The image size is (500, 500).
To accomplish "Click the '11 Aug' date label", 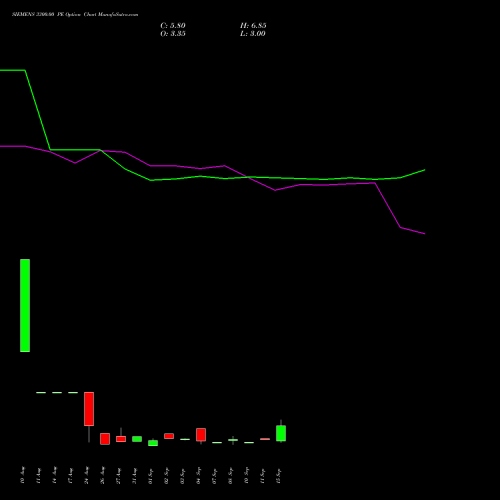I will click(x=38, y=476).
